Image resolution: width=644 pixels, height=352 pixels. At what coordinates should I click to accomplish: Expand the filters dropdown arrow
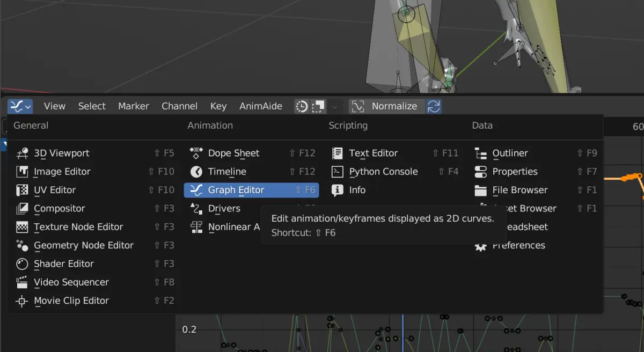point(335,106)
